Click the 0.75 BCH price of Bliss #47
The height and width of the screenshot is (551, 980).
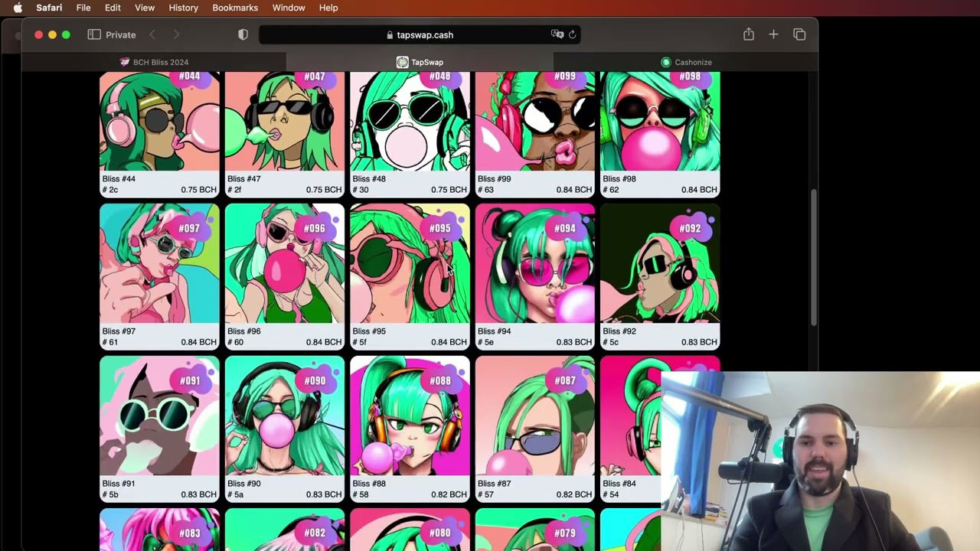[x=324, y=190]
